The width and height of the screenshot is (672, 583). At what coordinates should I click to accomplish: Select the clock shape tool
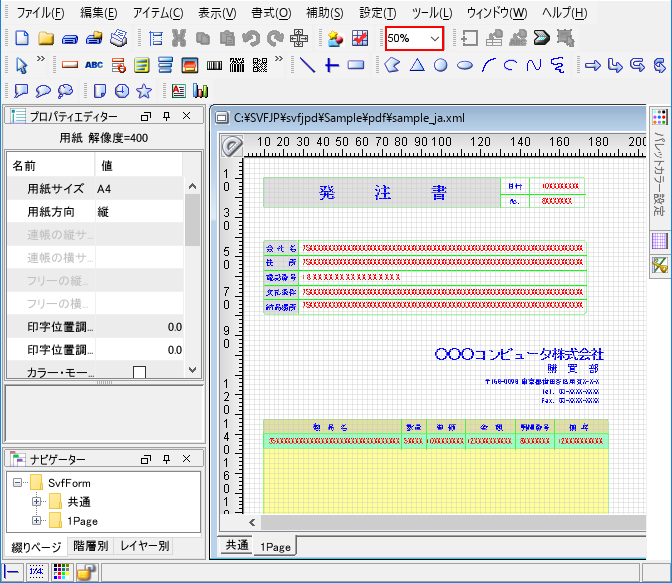pyautogui.click(x=122, y=91)
